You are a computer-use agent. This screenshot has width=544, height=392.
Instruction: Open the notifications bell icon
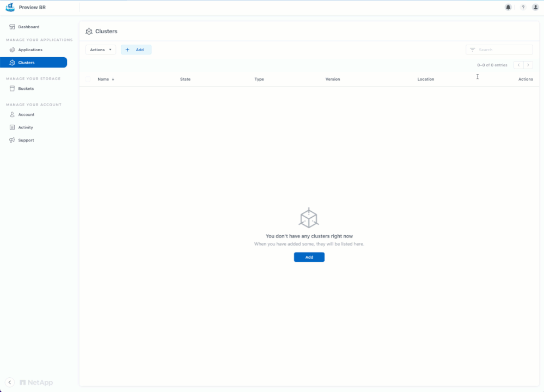coord(508,7)
